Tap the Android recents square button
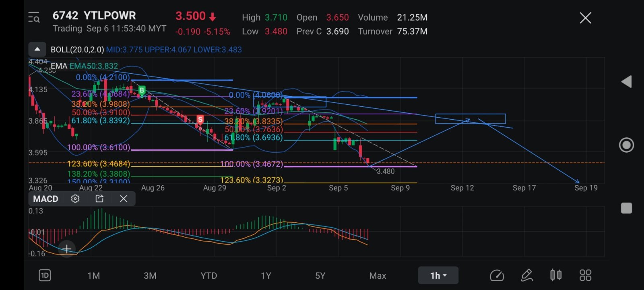 coord(626,208)
